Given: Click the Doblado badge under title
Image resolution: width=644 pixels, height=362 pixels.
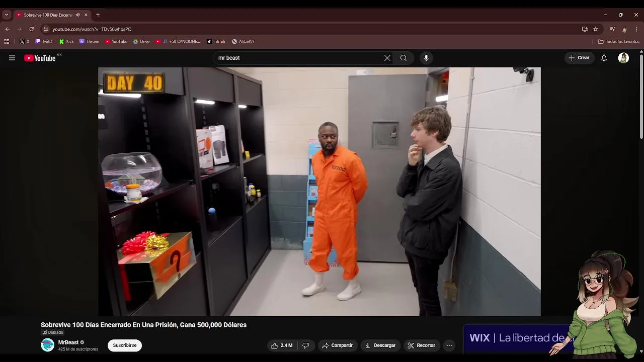Looking at the screenshot, I should coord(53,332).
